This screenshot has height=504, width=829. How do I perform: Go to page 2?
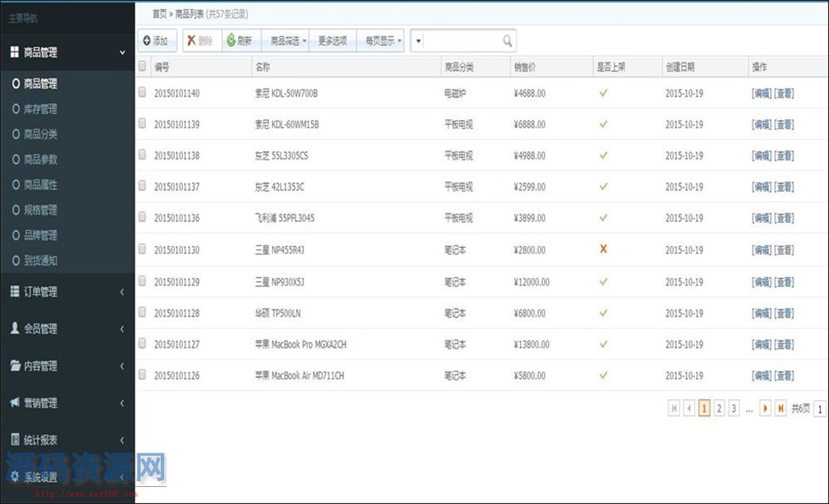click(x=719, y=408)
